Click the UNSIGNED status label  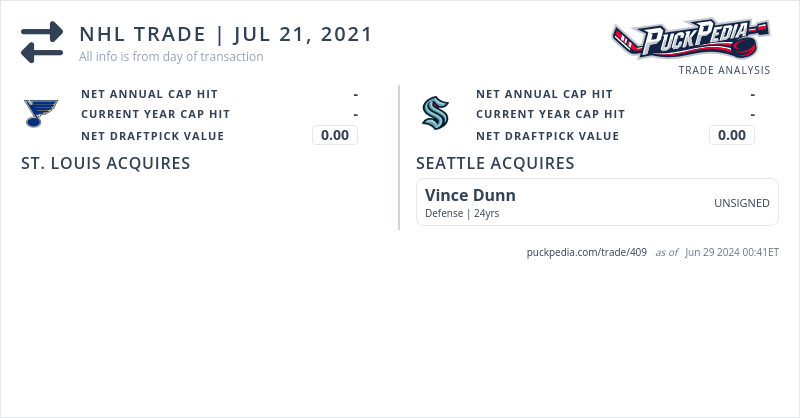click(741, 203)
